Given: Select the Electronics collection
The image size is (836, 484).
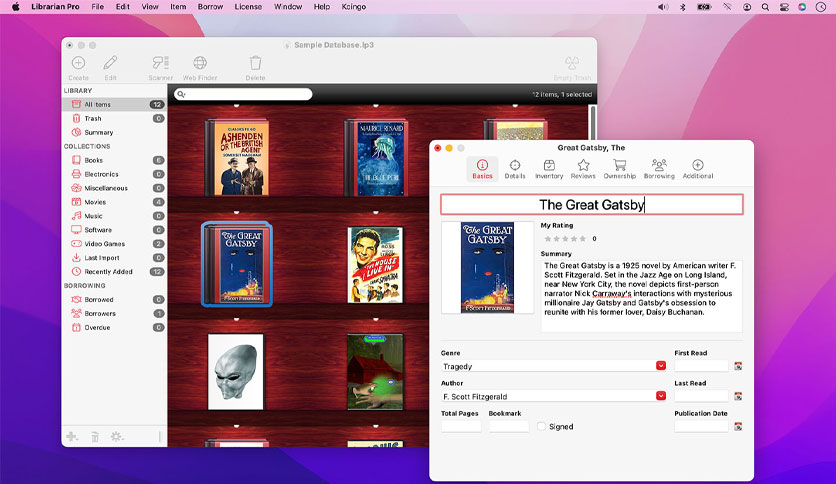Looking at the screenshot, I should 115,174.
